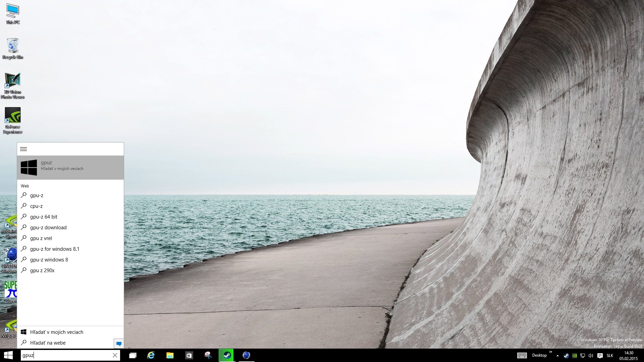The height and width of the screenshot is (362, 644).
Task: Open the touch keyboard from taskbar
Action: 522,356
